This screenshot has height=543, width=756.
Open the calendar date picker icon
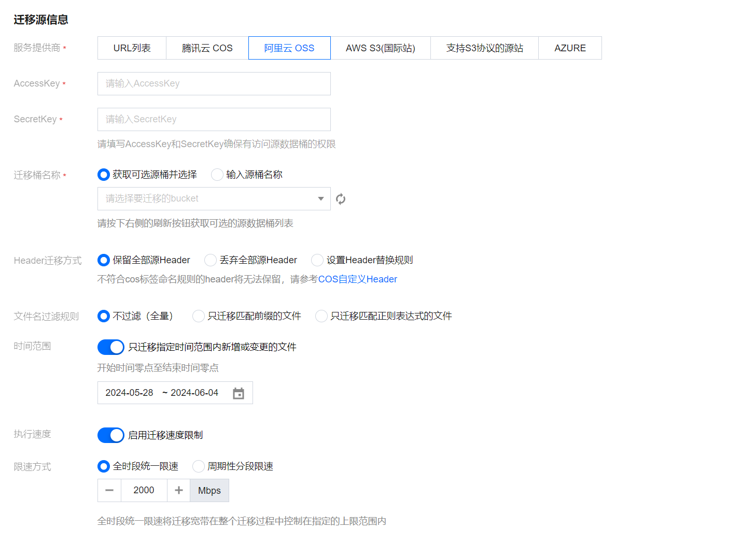pyautogui.click(x=239, y=393)
